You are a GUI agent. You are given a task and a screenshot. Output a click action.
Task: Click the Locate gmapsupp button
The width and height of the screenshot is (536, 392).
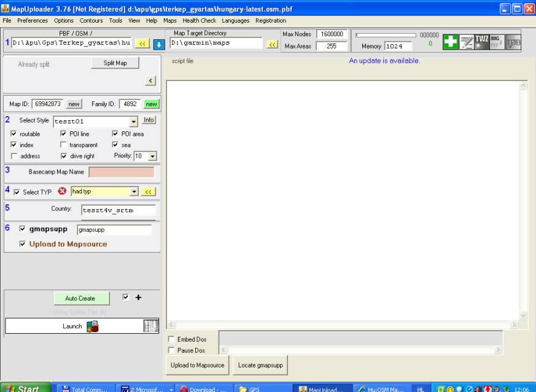point(260,365)
